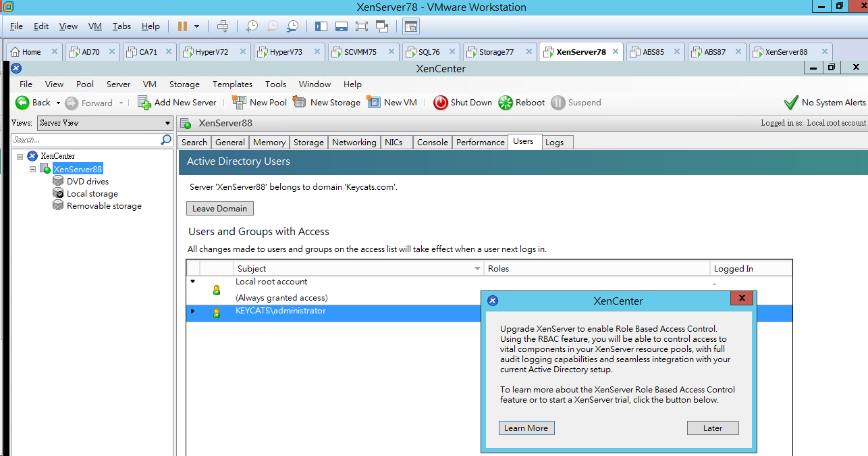868x456 pixels.
Task: Enter full screen mode icon in VMware
Action: pos(362,26)
